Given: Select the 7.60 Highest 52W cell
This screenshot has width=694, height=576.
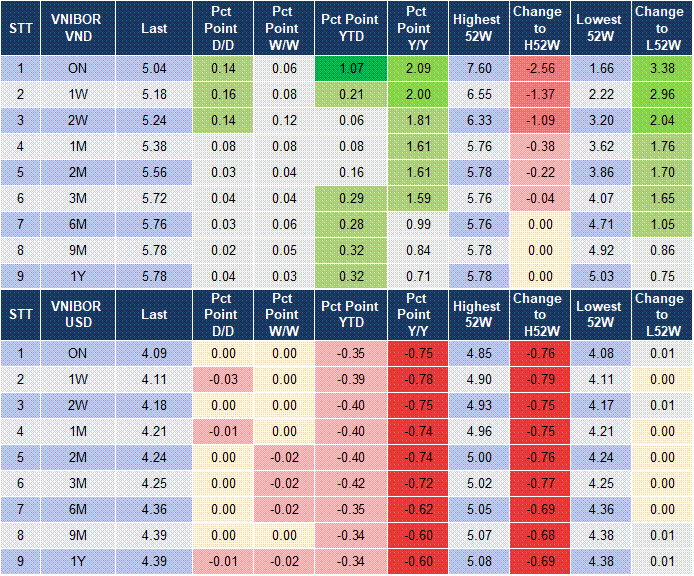Looking at the screenshot, I should click(476, 68).
